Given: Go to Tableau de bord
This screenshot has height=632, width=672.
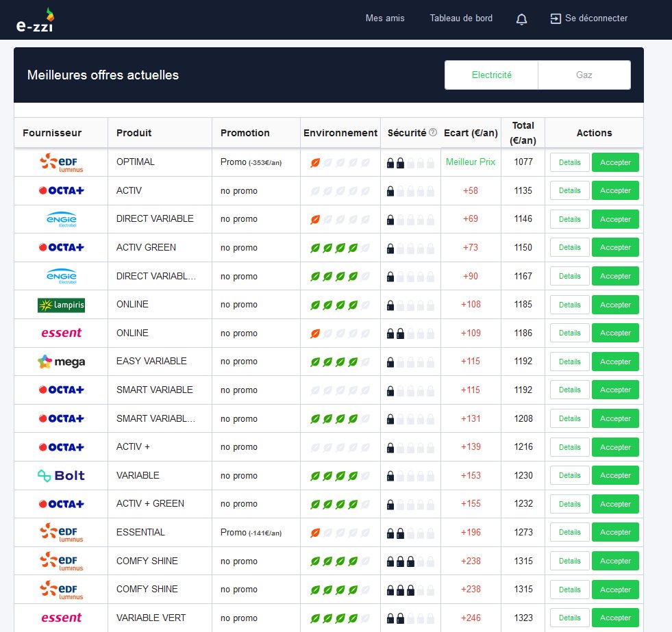Looking at the screenshot, I should click(460, 18).
